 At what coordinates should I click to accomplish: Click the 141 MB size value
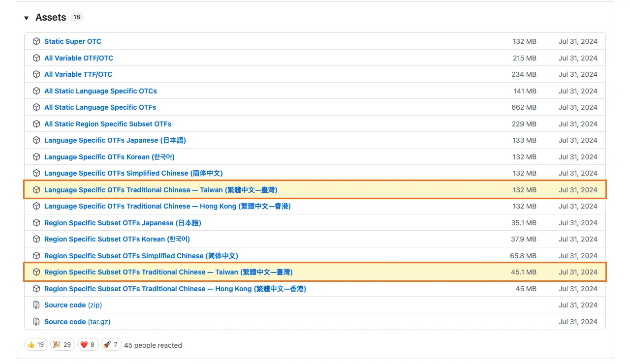coord(525,91)
